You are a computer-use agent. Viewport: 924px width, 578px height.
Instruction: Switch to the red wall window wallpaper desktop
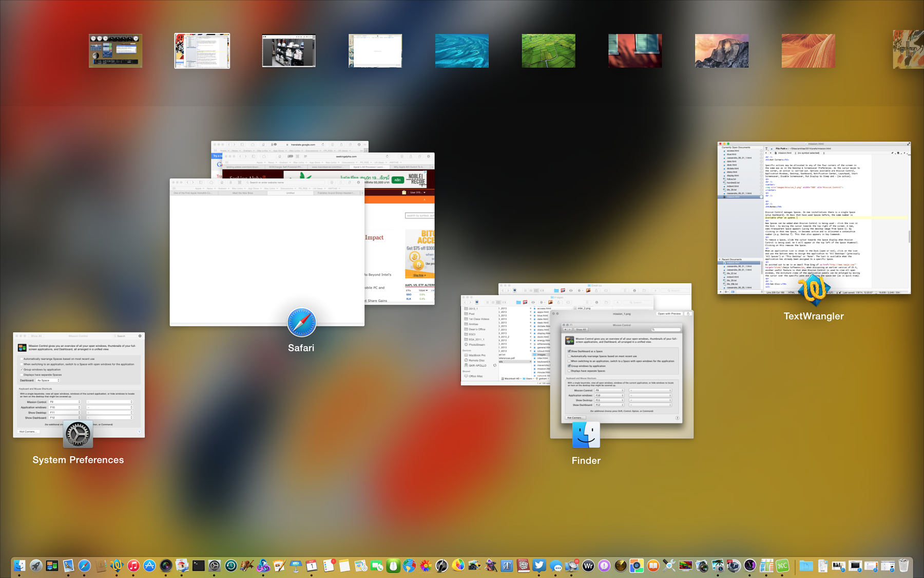pos(635,51)
